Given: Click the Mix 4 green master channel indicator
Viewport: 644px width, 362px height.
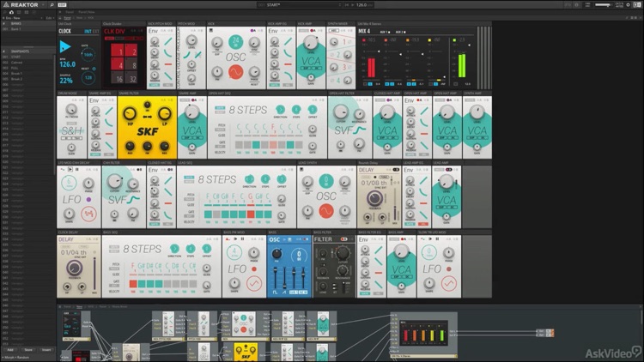Looking at the screenshot, I should tap(454, 40).
